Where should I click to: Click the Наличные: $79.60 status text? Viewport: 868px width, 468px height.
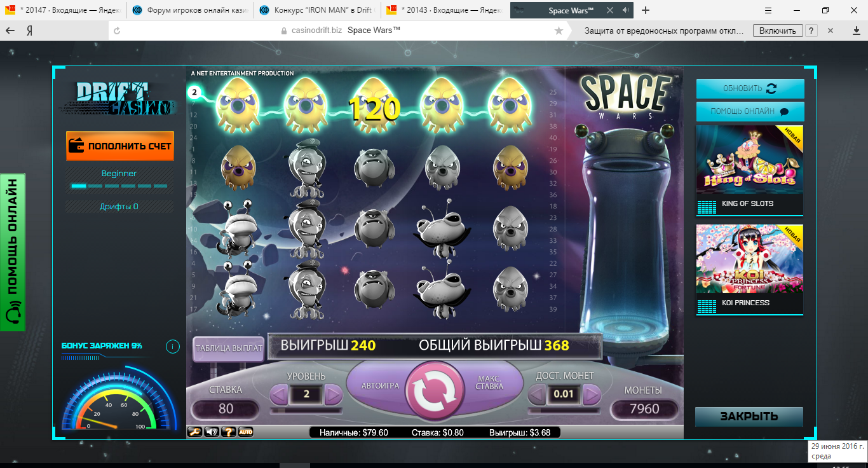[x=354, y=432]
